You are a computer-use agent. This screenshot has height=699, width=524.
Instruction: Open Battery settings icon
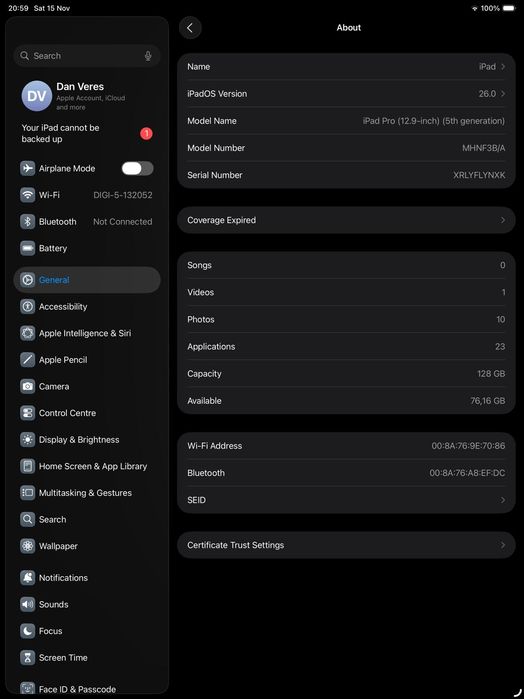[28, 248]
